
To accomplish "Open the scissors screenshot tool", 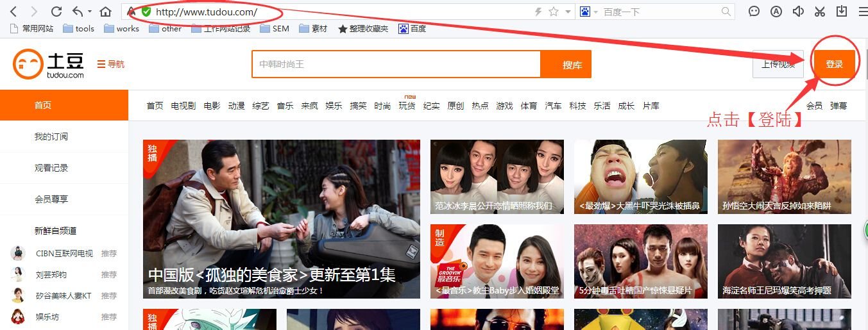I will [820, 12].
